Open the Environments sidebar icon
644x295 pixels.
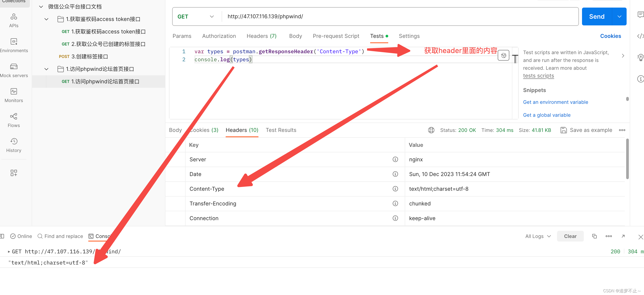click(x=14, y=45)
